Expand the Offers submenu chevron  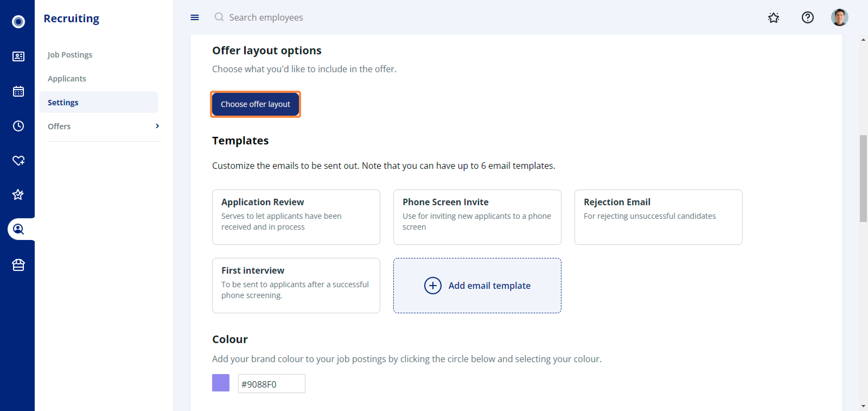tap(157, 126)
